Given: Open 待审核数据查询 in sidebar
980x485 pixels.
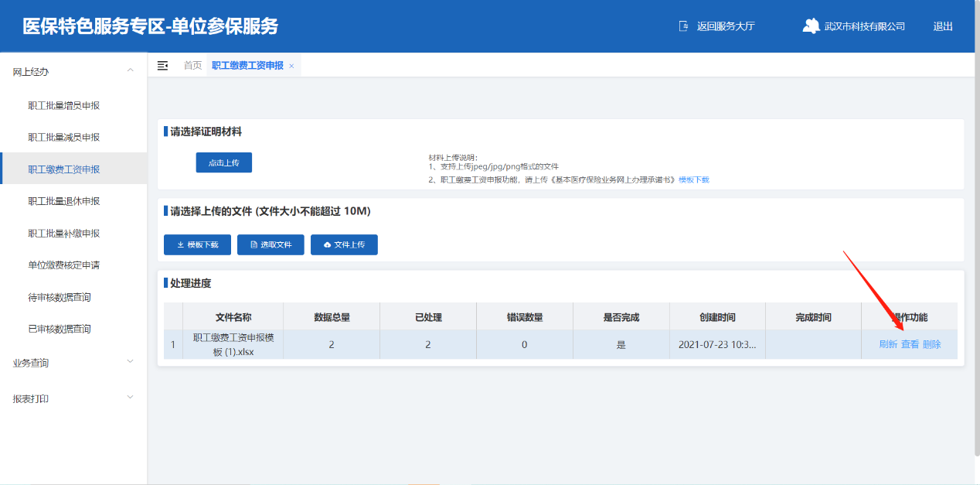Looking at the screenshot, I should click(x=60, y=297).
